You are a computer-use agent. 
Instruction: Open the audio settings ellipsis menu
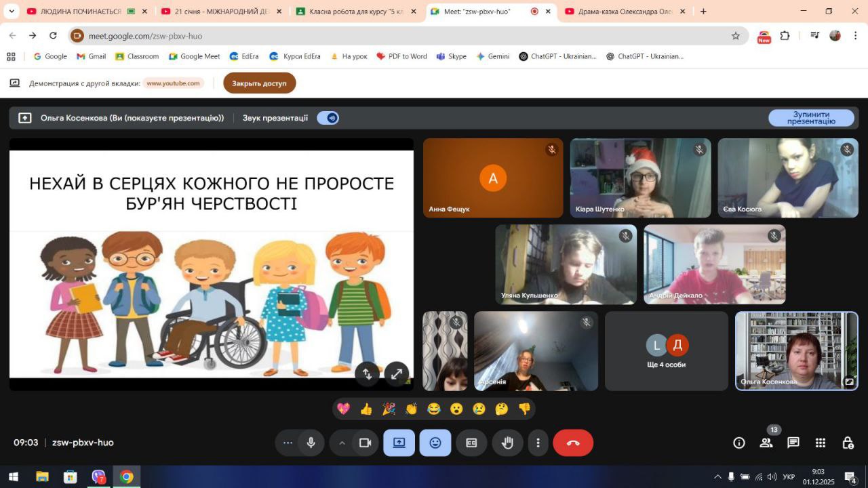pyautogui.click(x=288, y=443)
